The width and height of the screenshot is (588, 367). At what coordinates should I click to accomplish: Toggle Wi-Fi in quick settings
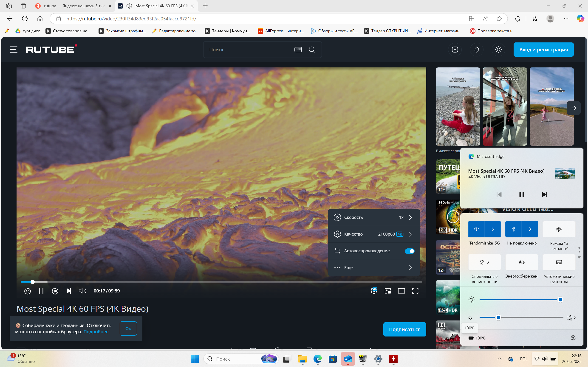point(476,229)
